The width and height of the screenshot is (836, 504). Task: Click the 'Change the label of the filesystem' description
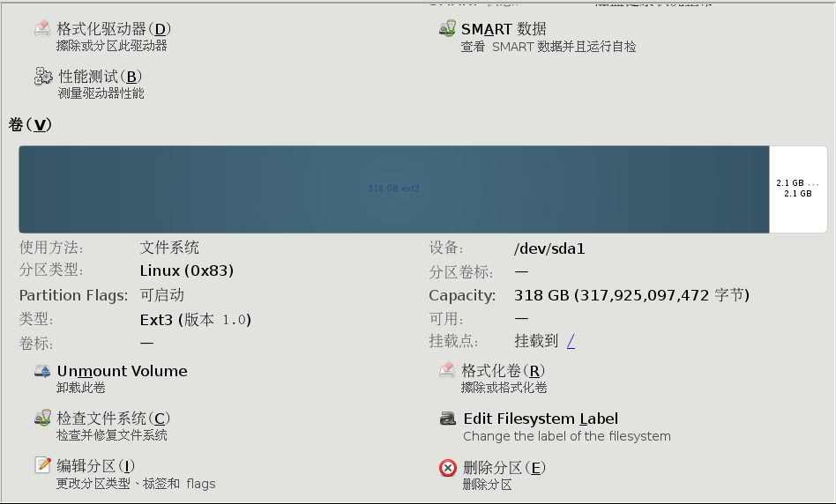[567, 436]
